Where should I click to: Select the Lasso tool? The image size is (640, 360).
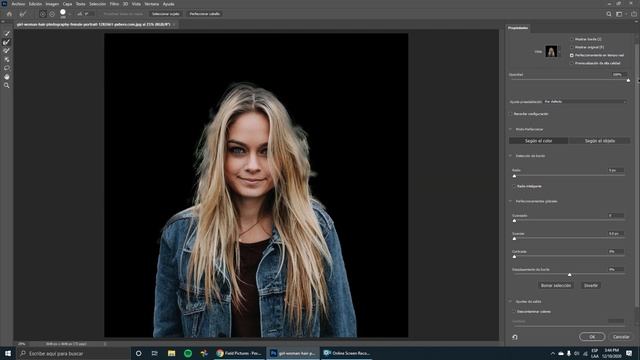pyautogui.click(x=7, y=68)
